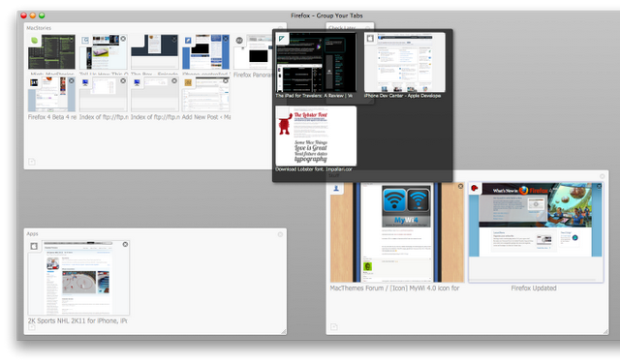Close the Firefox Updated tab thumbnail
This screenshot has width=620, height=364.
coord(599,186)
